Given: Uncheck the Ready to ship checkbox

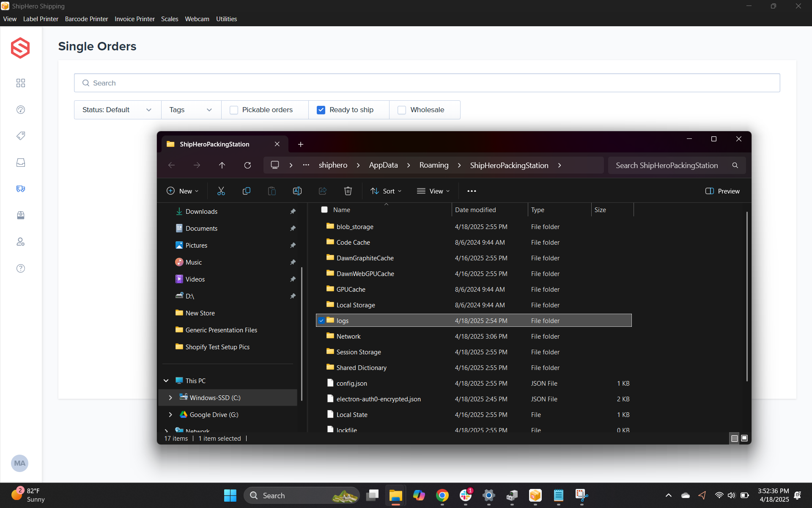Looking at the screenshot, I should [x=321, y=110].
